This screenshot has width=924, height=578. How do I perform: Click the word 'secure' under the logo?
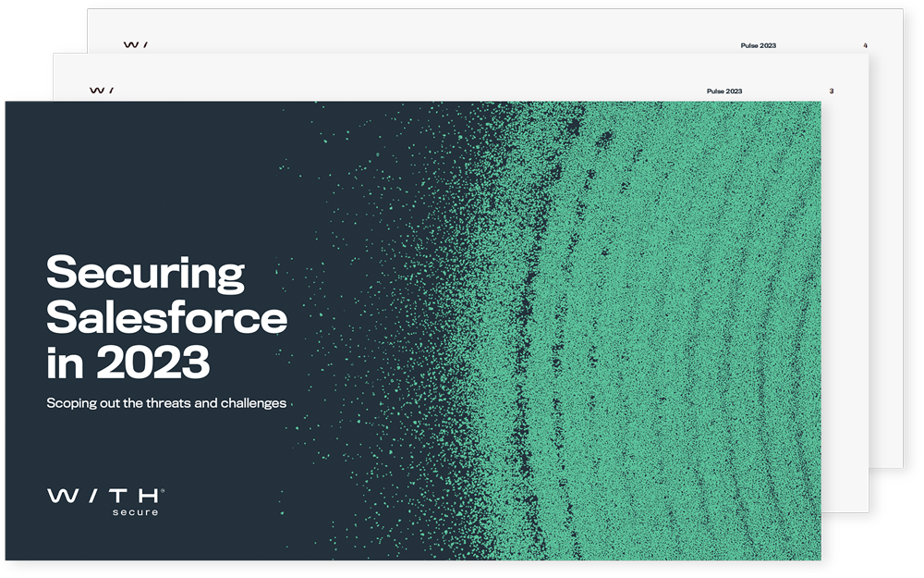135,511
